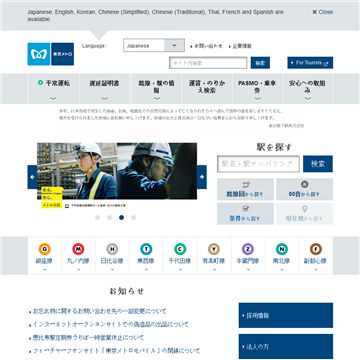Expand the chevron under 安心への取組み
The image size is (360, 360).
click(307, 98)
